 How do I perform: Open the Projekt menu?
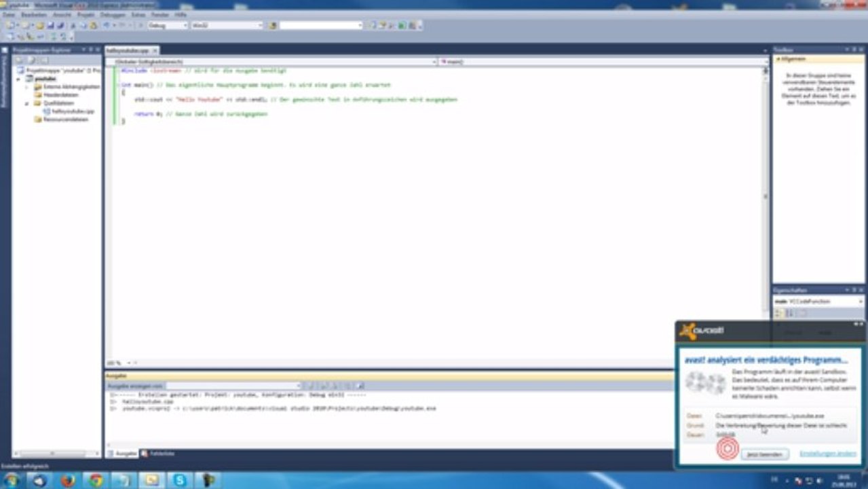[86, 14]
